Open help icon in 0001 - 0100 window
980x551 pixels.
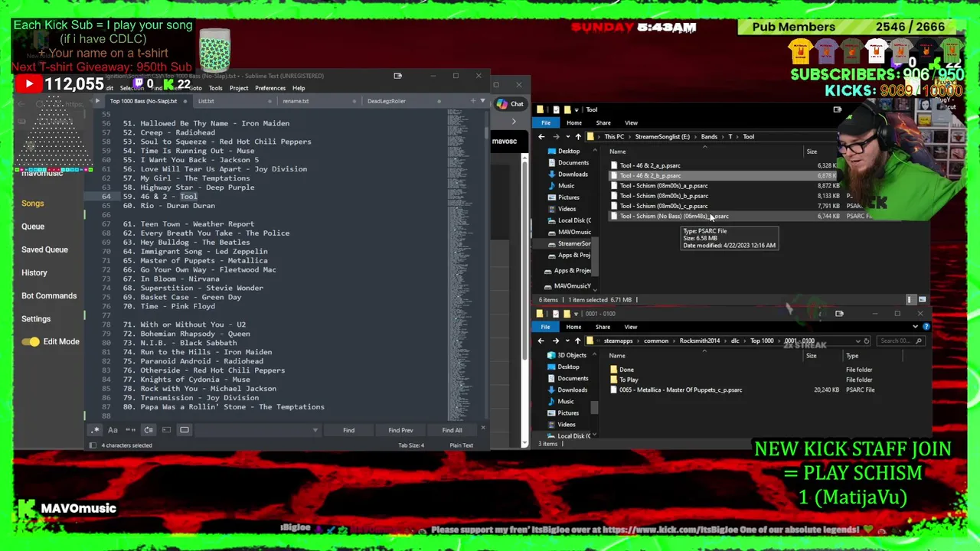(x=926, y=327)
